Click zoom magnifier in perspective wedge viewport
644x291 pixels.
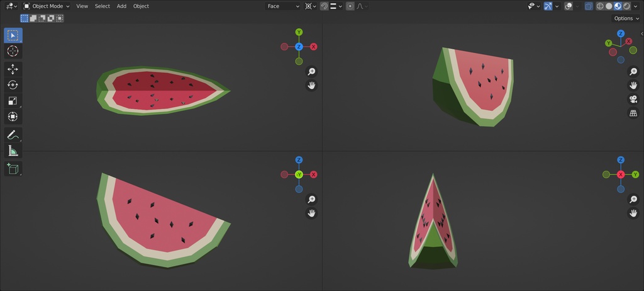[633, 72]
